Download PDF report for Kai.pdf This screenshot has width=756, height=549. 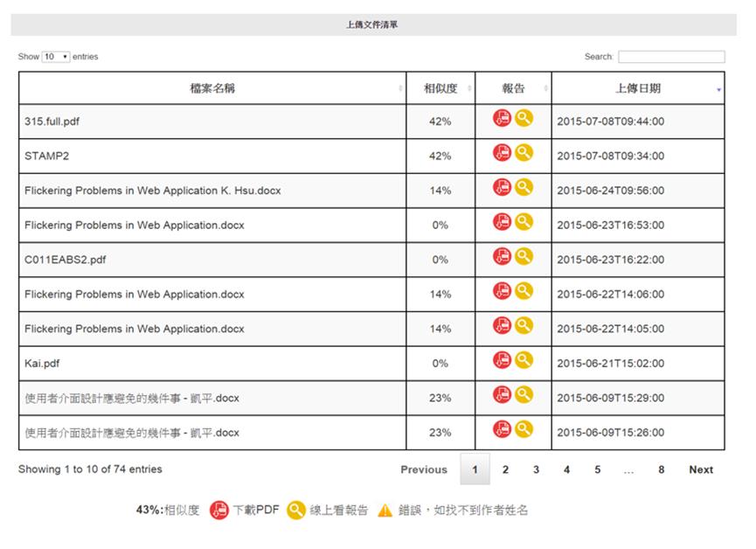502,360
